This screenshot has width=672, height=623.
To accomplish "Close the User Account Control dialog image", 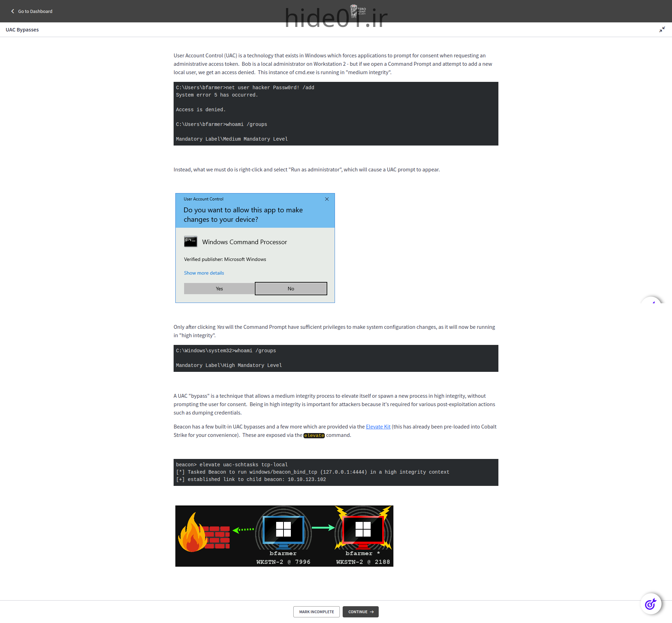I will tap(327, 199).
